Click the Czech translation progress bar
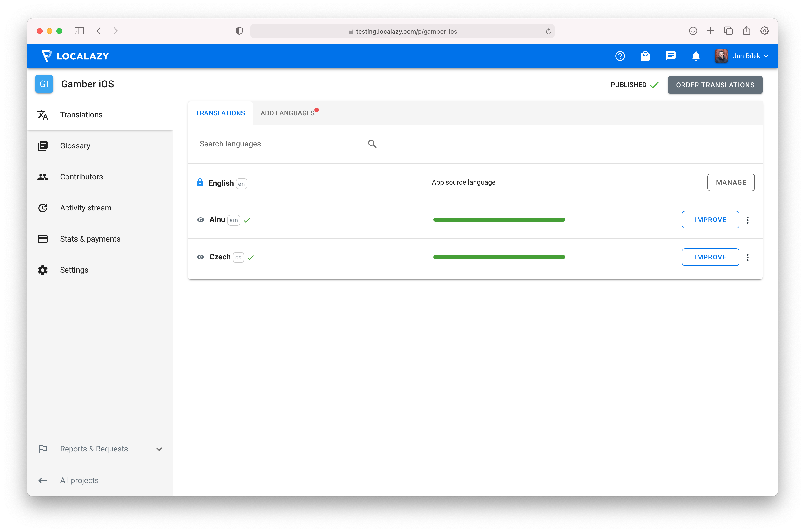The height and width of the screenshot is (532, 805). point(499,257)
